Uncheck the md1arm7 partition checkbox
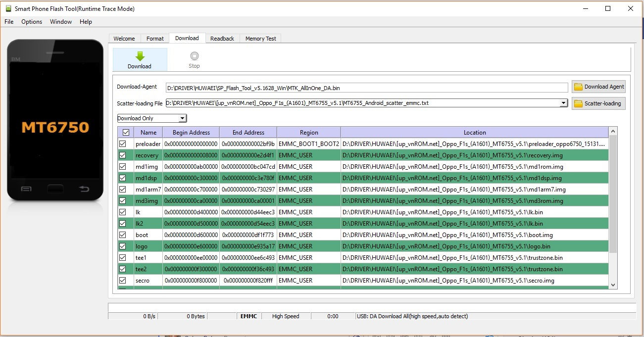644x337 pixels. (x=123, y=189)
